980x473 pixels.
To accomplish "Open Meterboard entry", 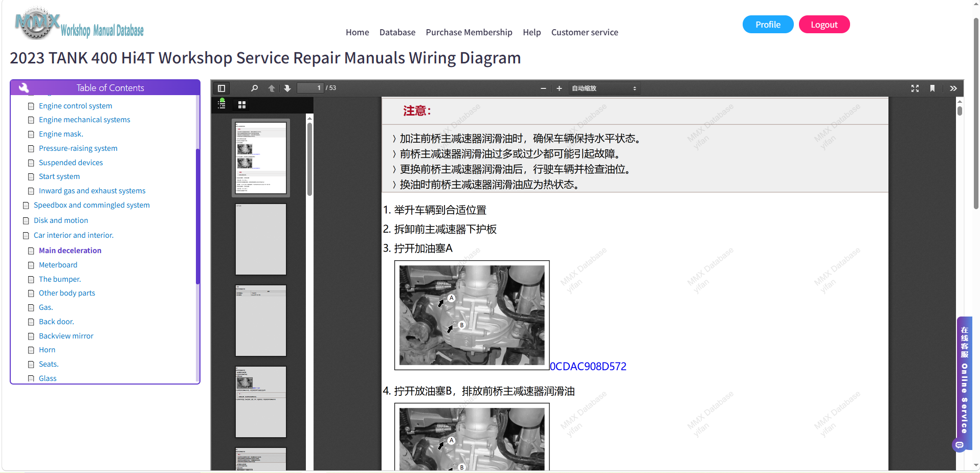I will (58, 265).
